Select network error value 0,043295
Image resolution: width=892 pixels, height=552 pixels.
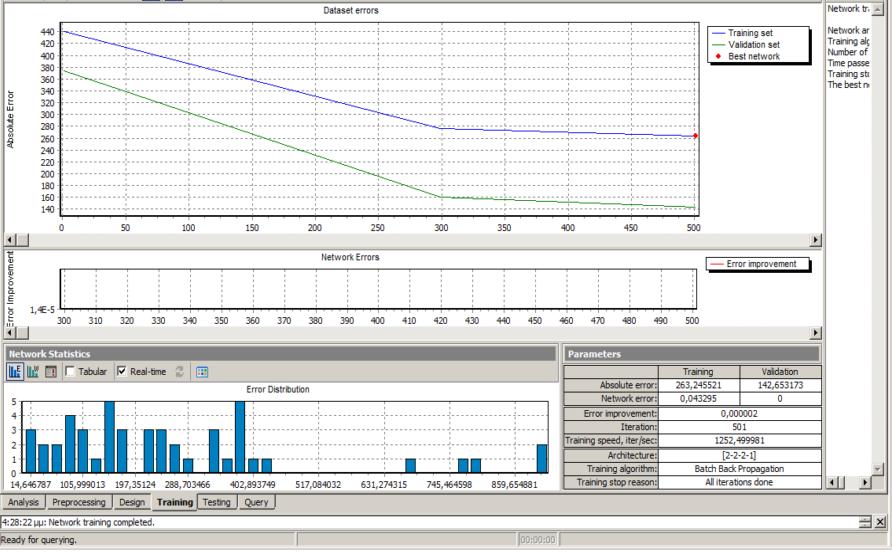click(x=699, y=399)
